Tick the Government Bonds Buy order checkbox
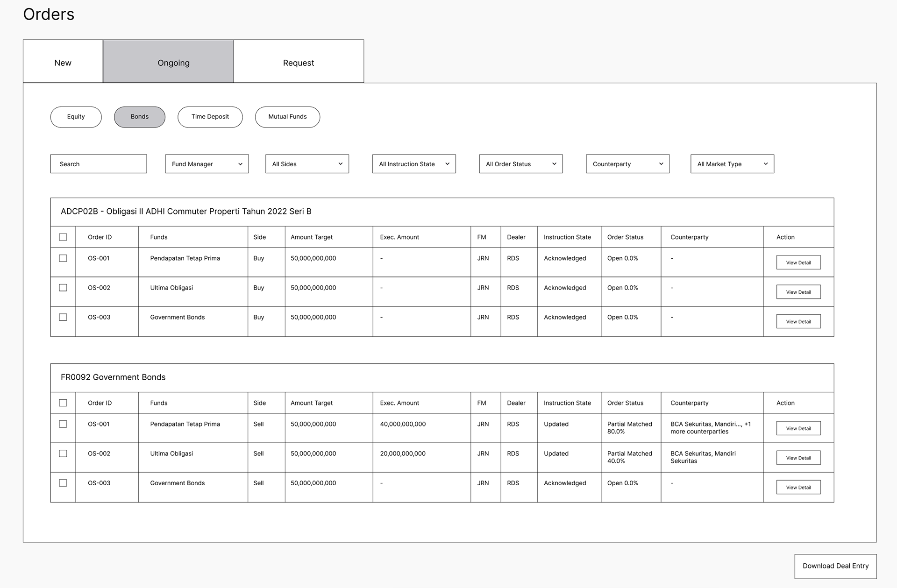Screen dimensions: 897x588 click(63, 317)
